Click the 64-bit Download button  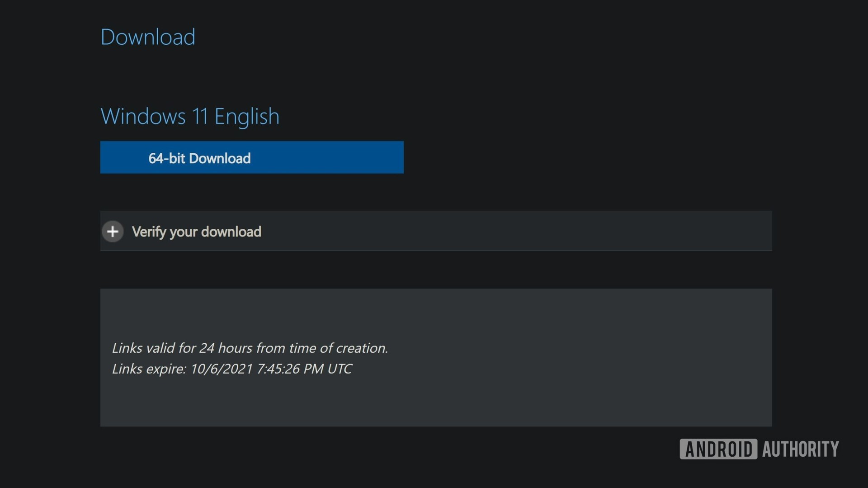(x=252, y=157)
